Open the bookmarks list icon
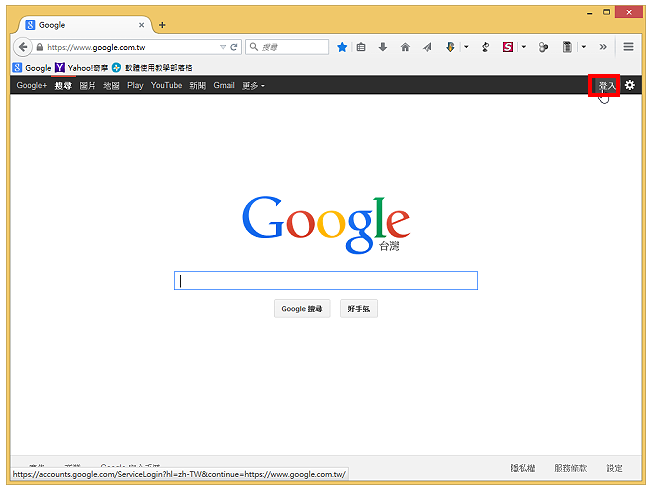Image resolution: width=651 pixels, height=490 pixels. coord(361,47)
